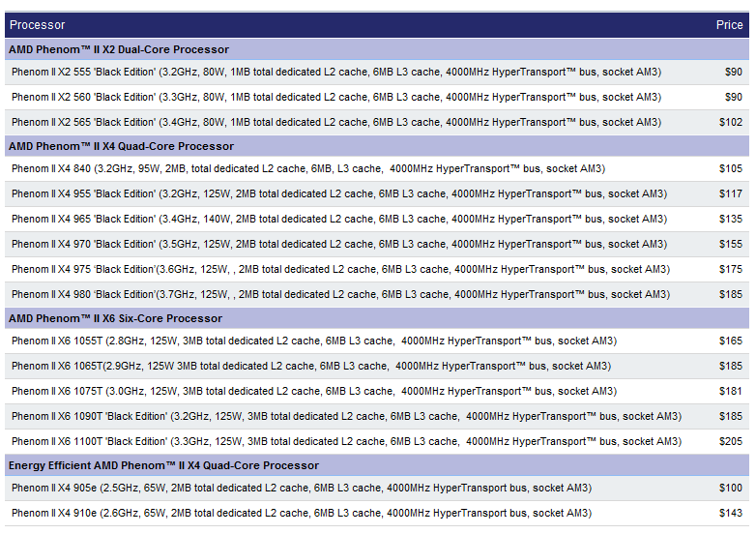Click the $143 price of the X4 910e
The height and width of the screenshot is (534, 756).
pyautogui.click(x=731, y=514)
